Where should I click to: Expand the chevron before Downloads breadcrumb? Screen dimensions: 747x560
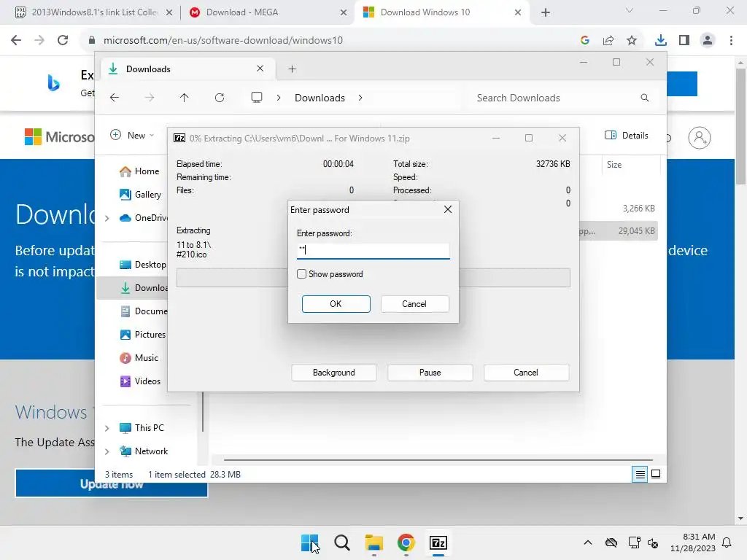click(x=279, y=98)
